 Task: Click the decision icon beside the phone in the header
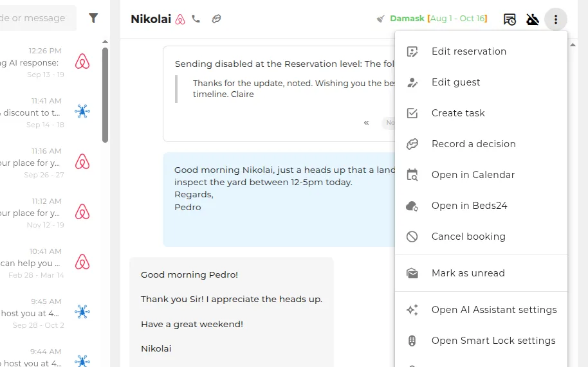point(216,19)
